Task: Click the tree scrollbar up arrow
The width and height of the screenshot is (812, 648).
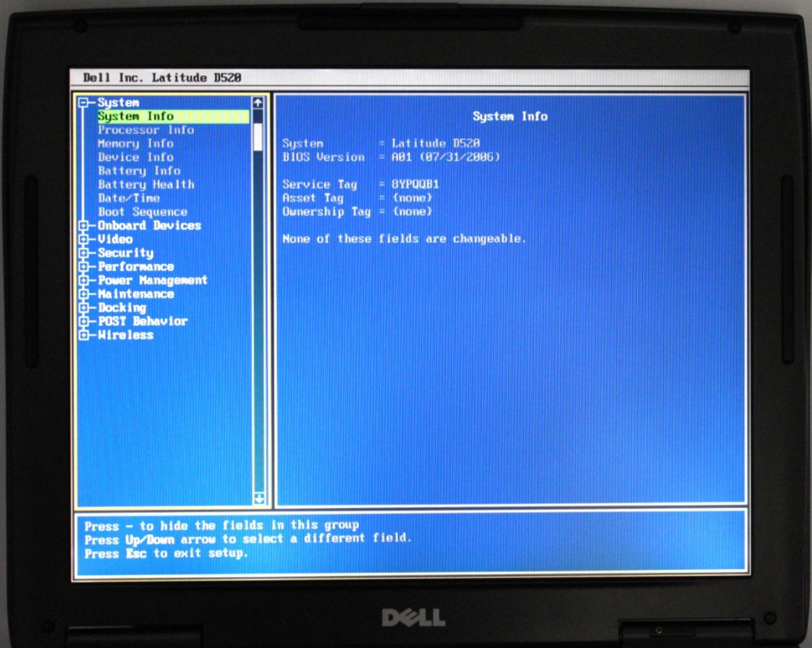Action: 258,103
